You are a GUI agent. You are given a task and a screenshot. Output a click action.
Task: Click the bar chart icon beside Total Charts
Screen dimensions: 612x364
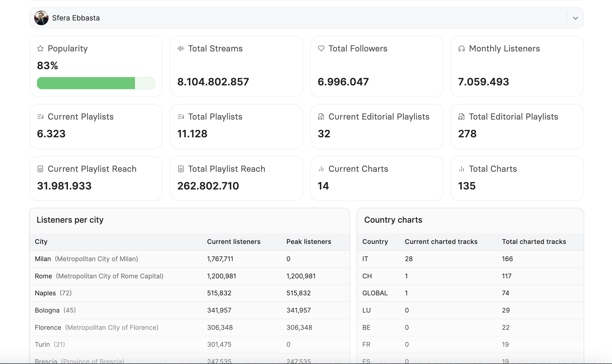click(461, 169)
